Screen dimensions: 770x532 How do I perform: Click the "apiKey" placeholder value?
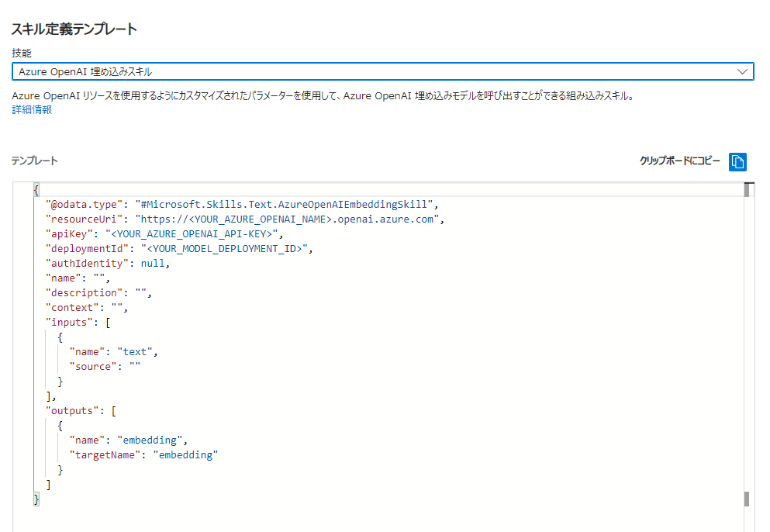[192, 234]
